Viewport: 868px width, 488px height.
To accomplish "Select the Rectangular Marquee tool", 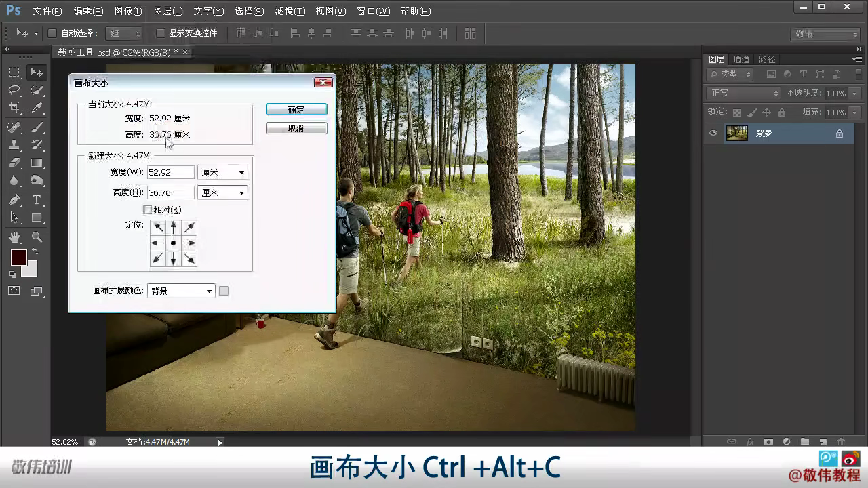I will click(x=14, y=73).
